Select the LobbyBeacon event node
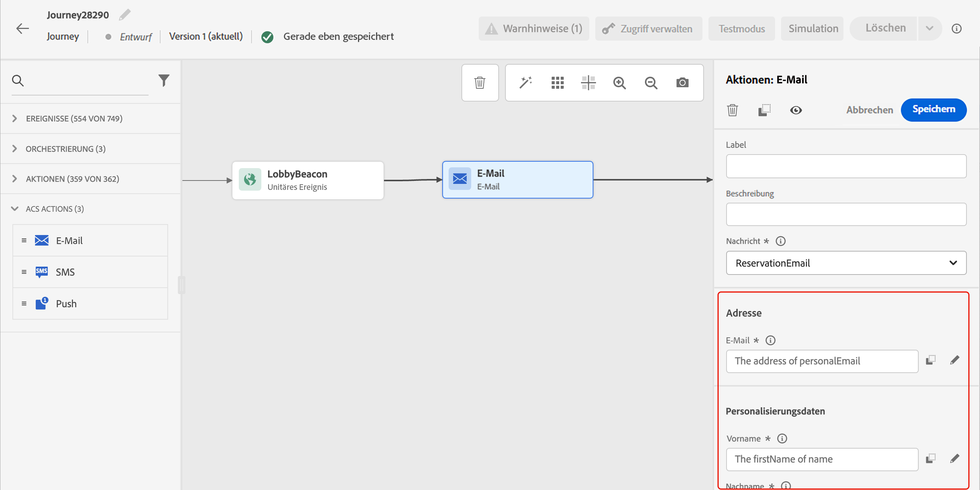This screenshot has height=490, width=980. [308, 181]
